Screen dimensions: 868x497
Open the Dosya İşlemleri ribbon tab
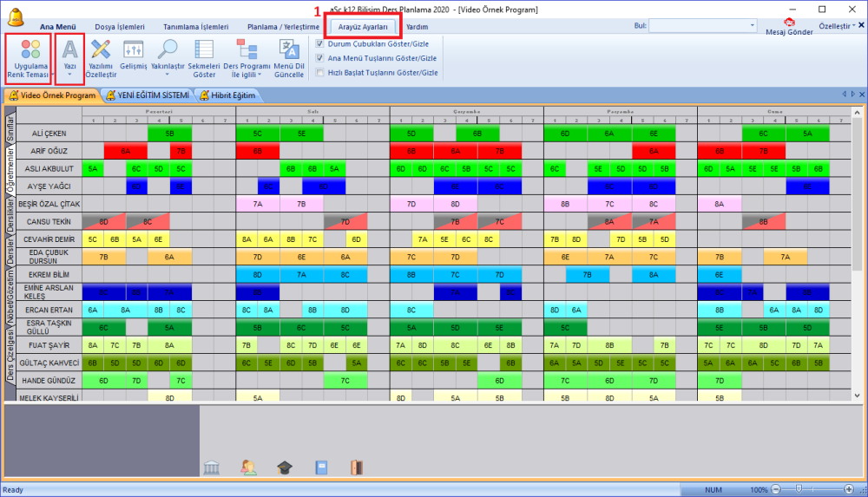tap(120, 27)
